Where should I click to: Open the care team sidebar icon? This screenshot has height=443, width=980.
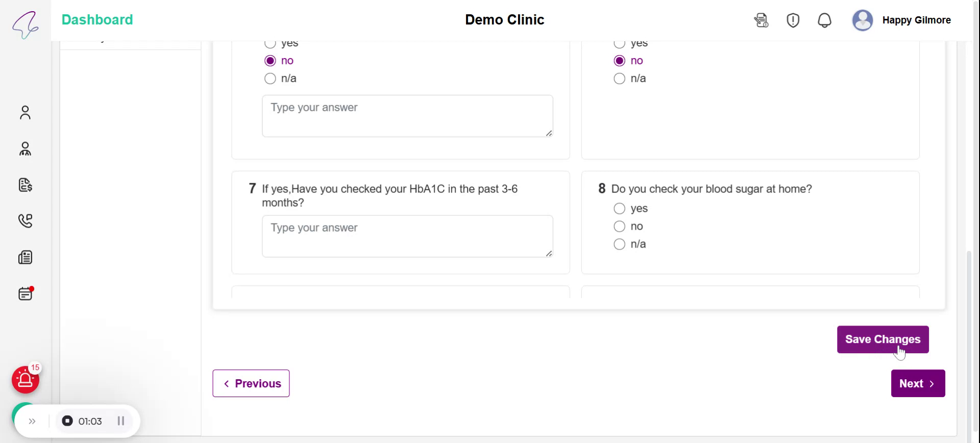point(25,149)
